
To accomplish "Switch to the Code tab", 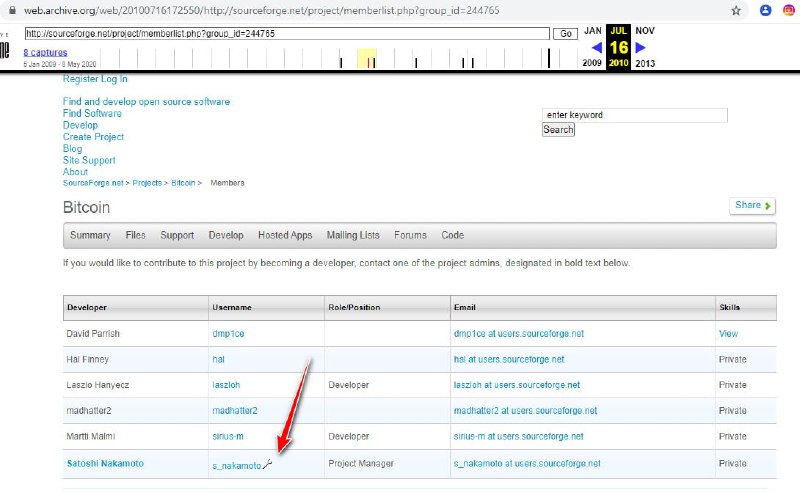I will pos(453,235).
